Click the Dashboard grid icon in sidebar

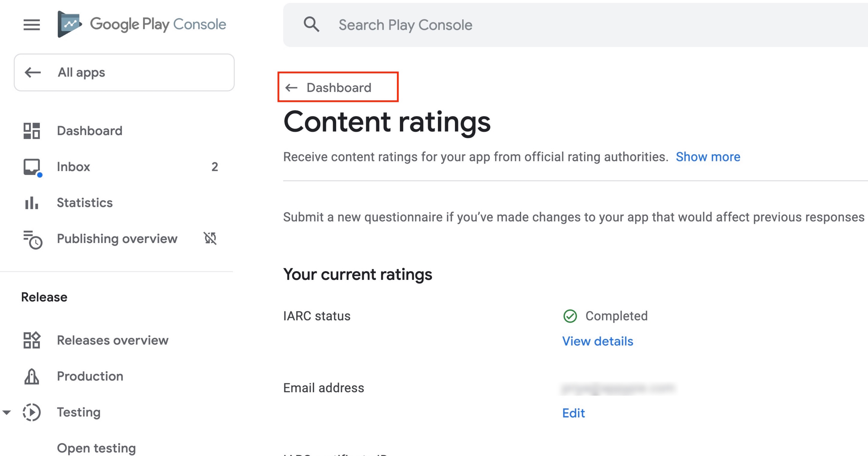coord(32,131)
